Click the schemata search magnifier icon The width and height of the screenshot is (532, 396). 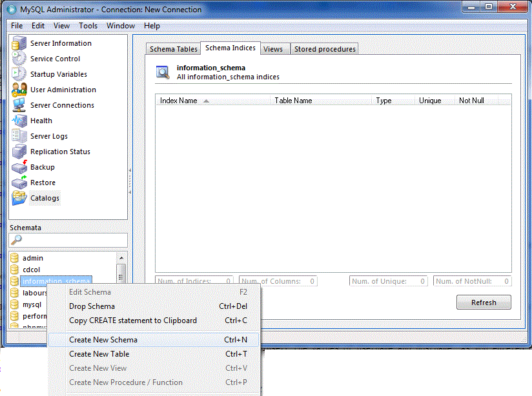click(x=16, y=240)
